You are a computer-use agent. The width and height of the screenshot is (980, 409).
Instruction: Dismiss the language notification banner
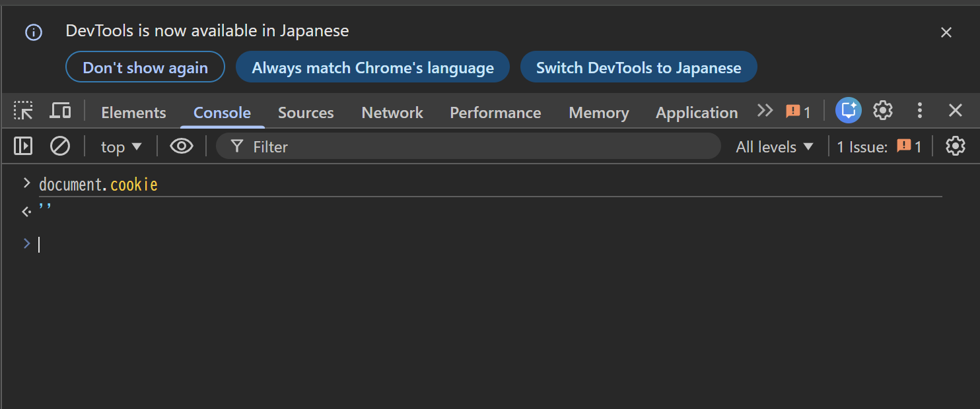(x=946, y=32)
